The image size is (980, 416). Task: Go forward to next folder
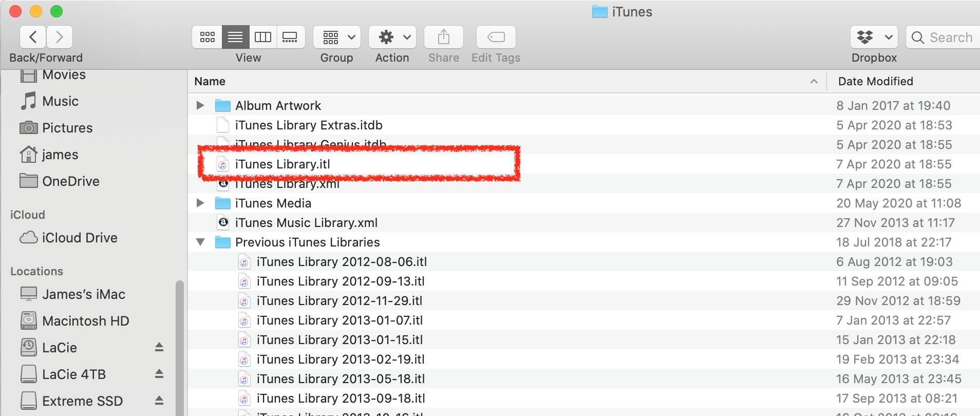[60, 37]
